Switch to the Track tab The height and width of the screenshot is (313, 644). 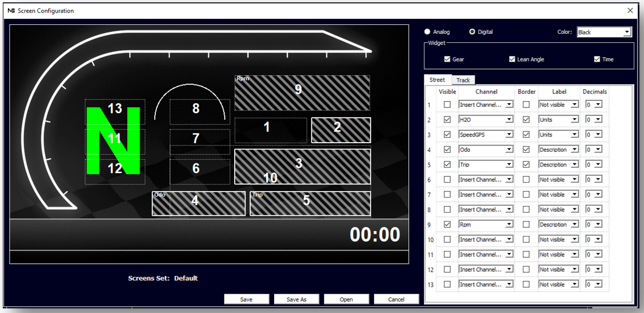463,80
